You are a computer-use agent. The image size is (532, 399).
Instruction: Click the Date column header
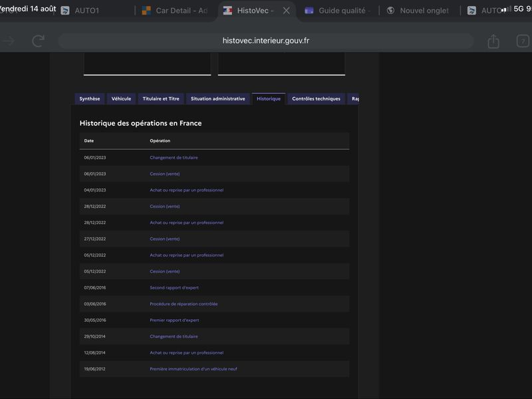click(89, 141)
